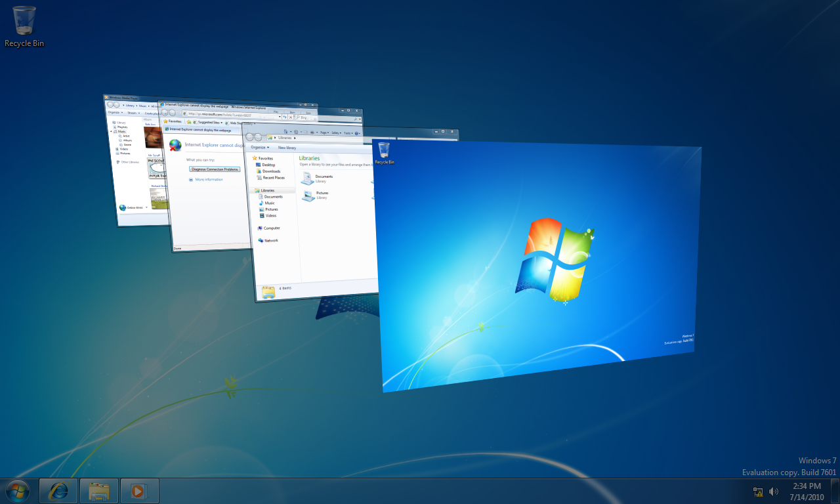The width and height of the screenshot is (840, 504).
Task: Open the Organize dropdown in the Libraries window
Action: [x=260, y=148]
